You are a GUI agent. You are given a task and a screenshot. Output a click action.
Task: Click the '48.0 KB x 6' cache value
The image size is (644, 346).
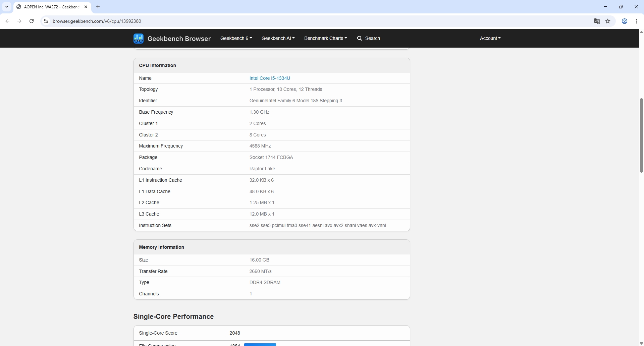pos(262,191)
